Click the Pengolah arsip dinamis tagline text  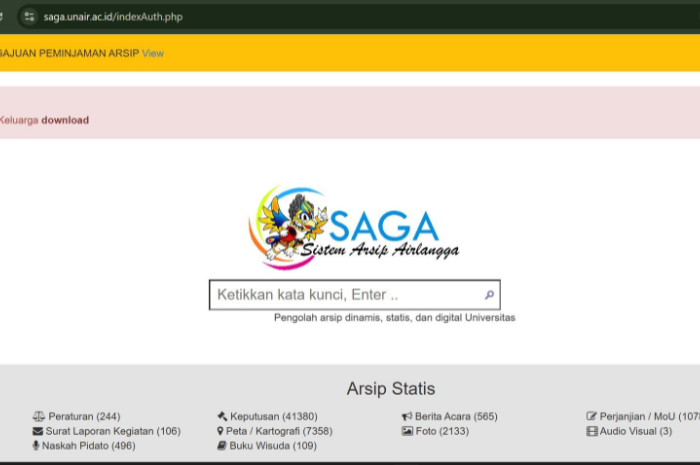click(x=395, y=318)
